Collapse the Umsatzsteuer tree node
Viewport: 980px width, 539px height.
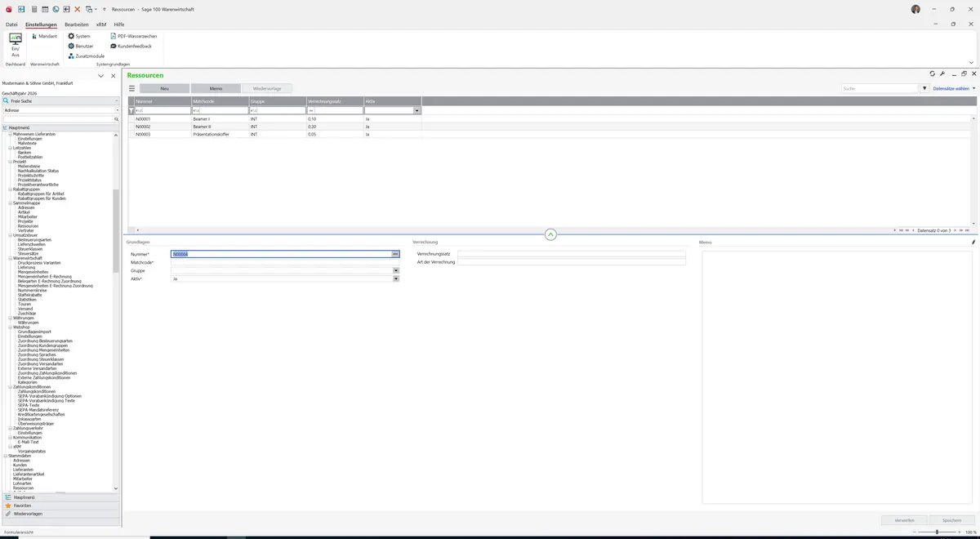pyautogui.click(x=10, y=235)
